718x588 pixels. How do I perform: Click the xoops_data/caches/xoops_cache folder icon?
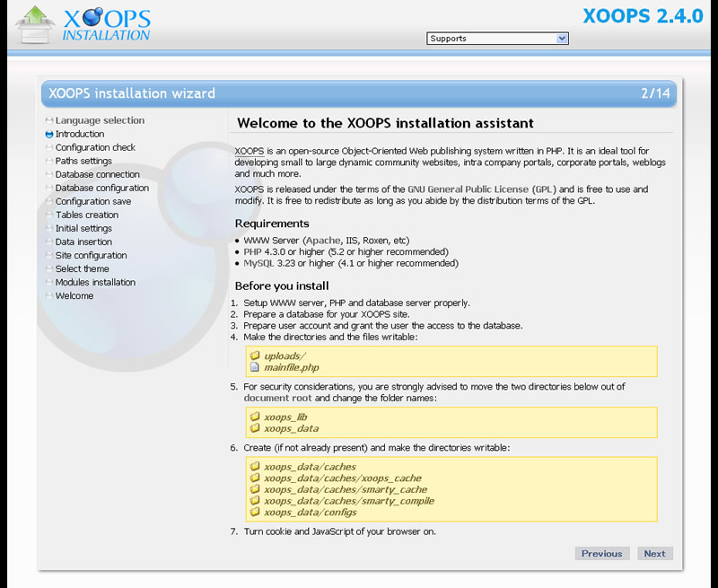coord(255,478)
